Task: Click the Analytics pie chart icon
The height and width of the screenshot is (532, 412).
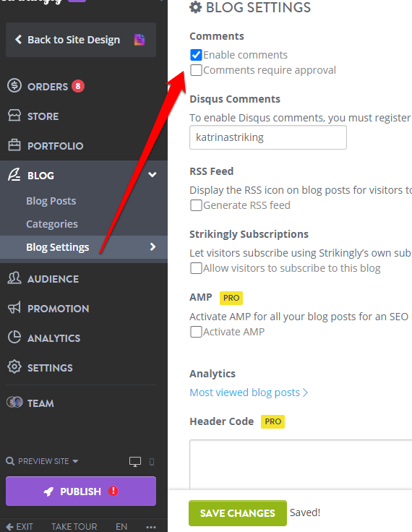Action: point(14,338)
